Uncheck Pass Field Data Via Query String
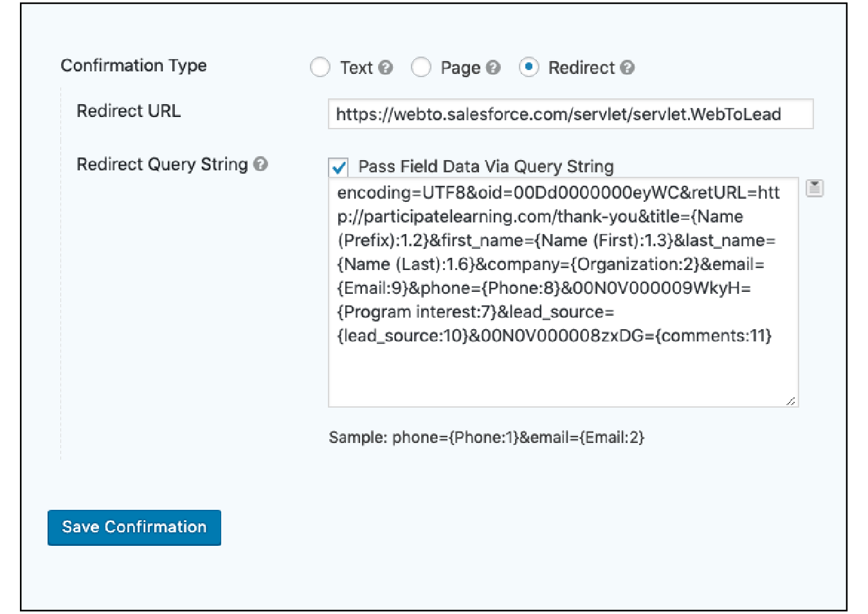 click(339, 167)
